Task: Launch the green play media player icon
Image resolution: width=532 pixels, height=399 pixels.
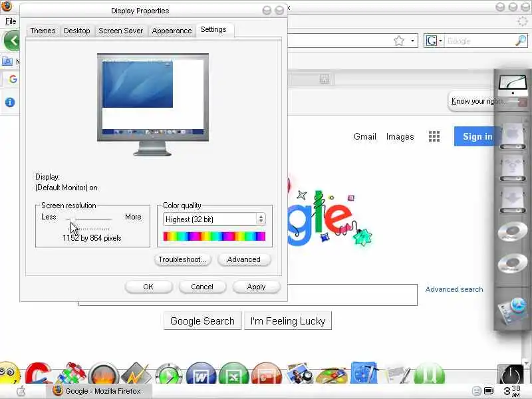Action: click(169, 374)
